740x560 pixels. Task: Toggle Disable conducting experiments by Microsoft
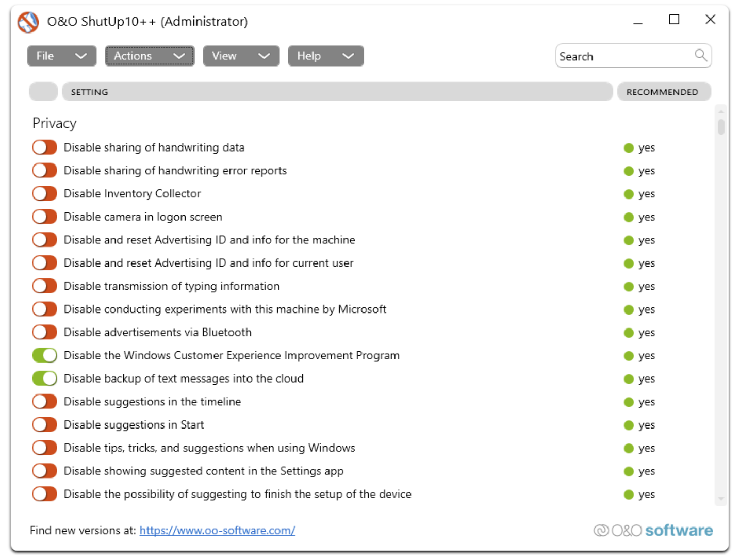(44, 309)
